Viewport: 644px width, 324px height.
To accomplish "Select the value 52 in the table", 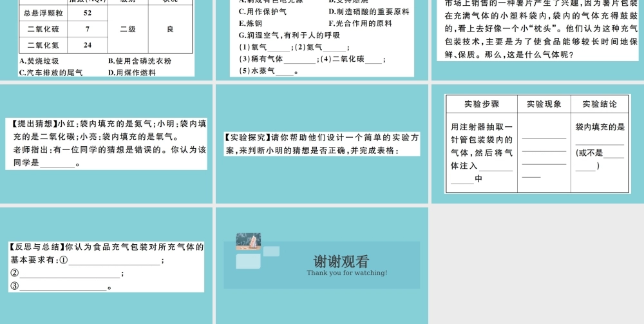I will pyautogui.click(x=88, y=13).
